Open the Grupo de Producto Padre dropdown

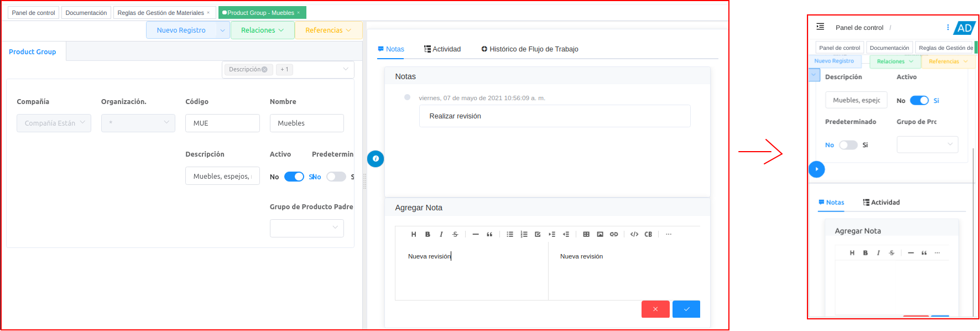[306, 227]
